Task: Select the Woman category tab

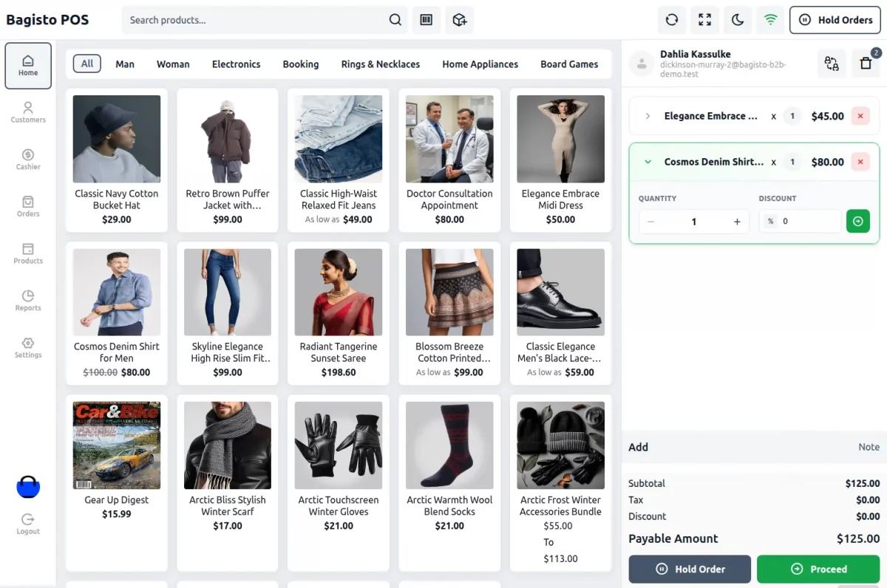Action: pos(173,64)
